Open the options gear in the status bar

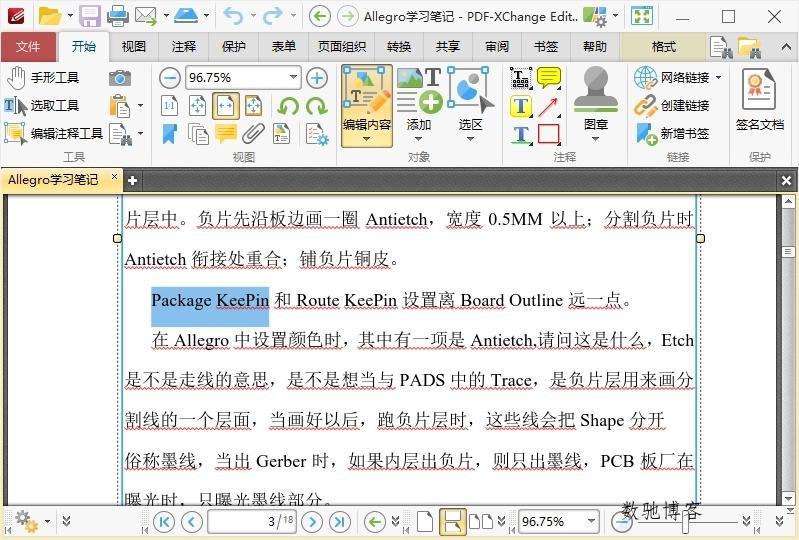[x=25, y=522]
